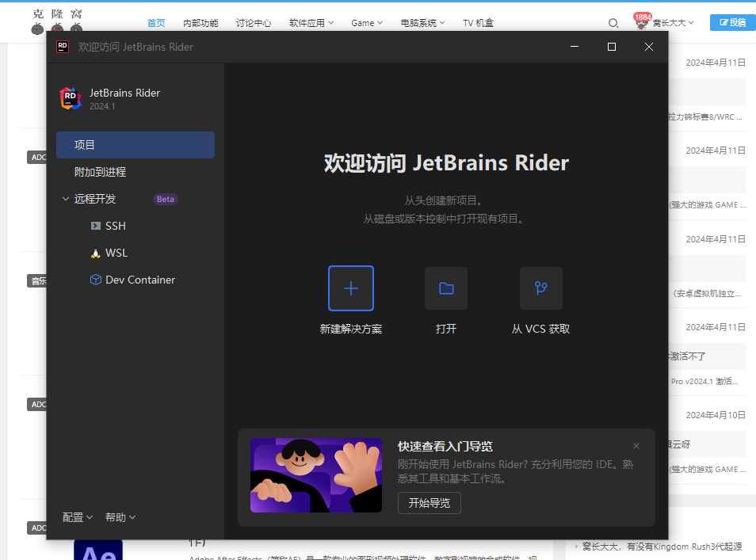Go to 首页 on the website nav
This screenshot has height=560, width=756.
click(x=156, y=23)
